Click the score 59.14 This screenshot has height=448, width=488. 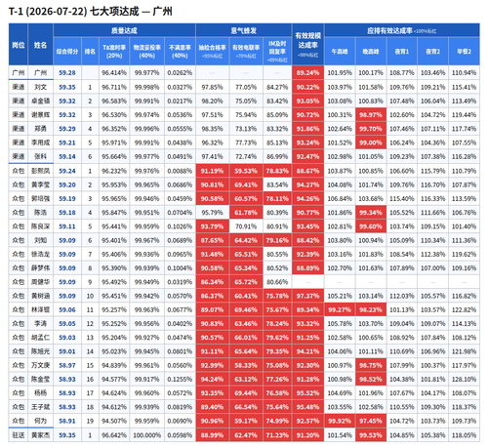(67, 156)
